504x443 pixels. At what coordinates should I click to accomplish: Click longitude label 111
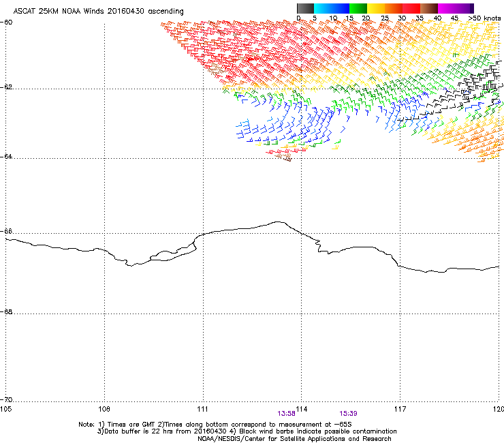[202, 409]
